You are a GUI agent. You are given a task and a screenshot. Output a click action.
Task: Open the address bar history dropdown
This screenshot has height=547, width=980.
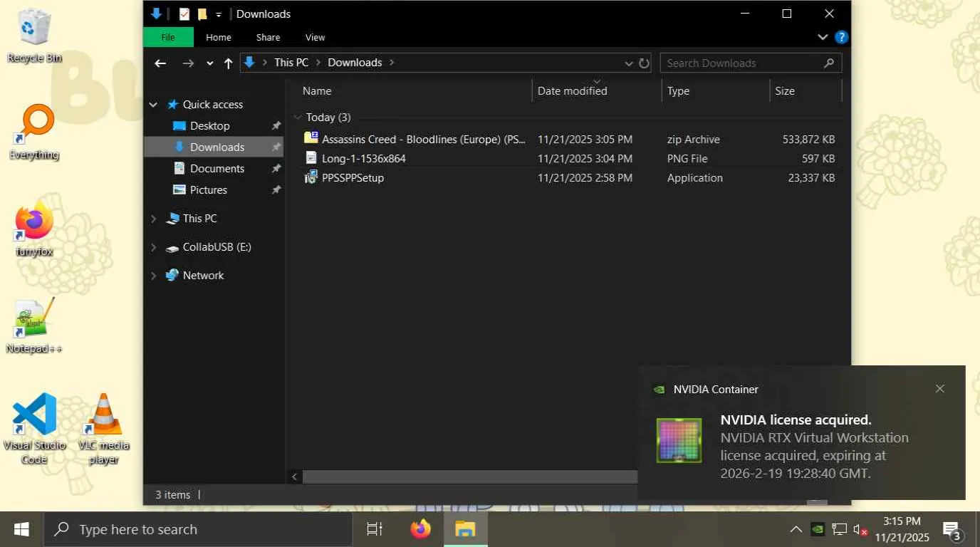[629, 63]
